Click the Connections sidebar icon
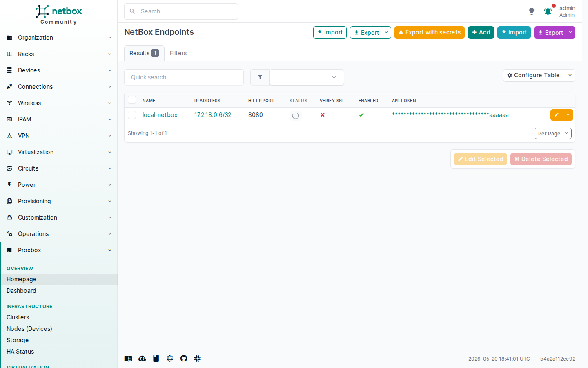588x368 pixels. click(x=9, y=87)
